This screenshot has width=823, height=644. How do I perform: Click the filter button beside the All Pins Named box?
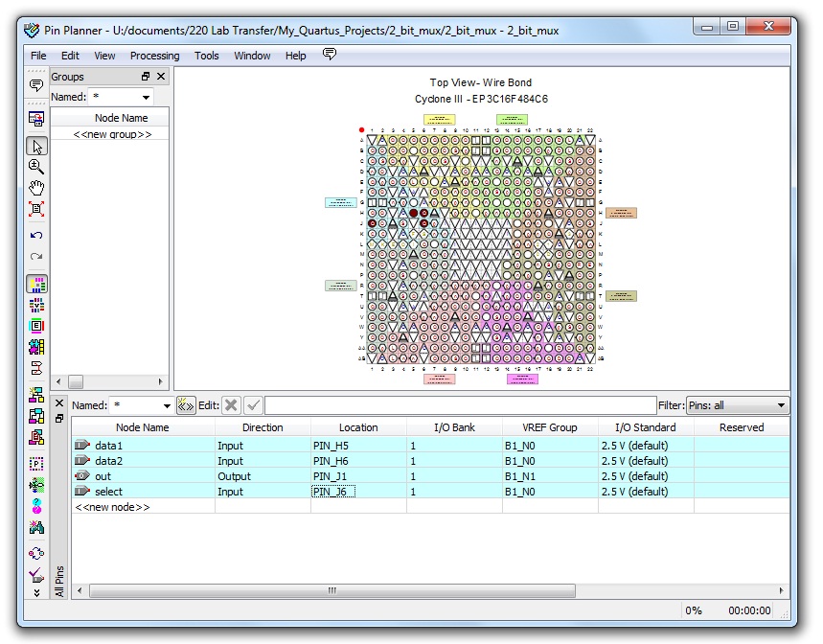[186, 405]
